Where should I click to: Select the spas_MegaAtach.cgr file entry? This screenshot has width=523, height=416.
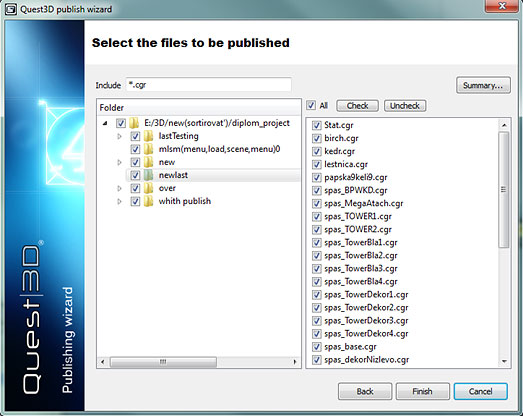click(364, 203)
